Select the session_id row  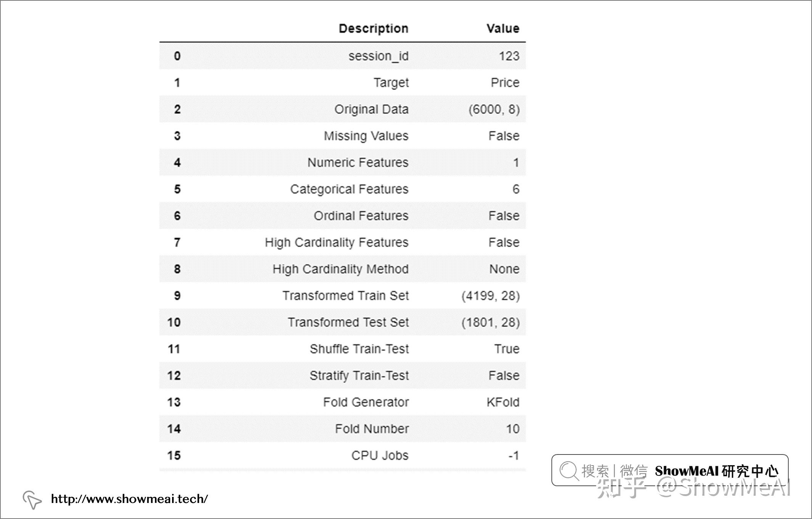coord(342,56)
